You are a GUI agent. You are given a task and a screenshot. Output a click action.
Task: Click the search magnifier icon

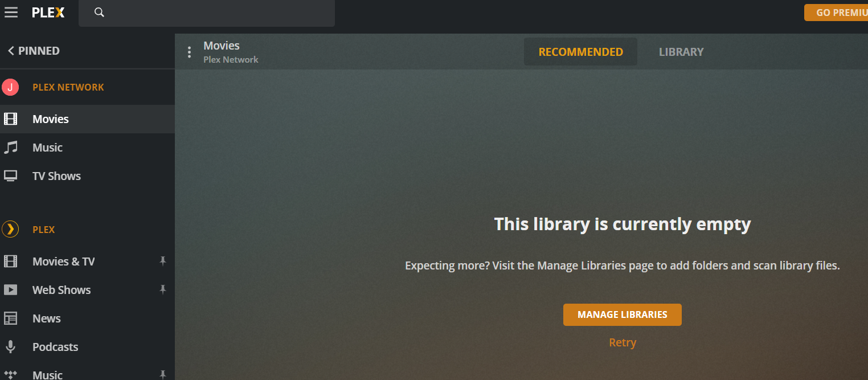coord(99,13)
